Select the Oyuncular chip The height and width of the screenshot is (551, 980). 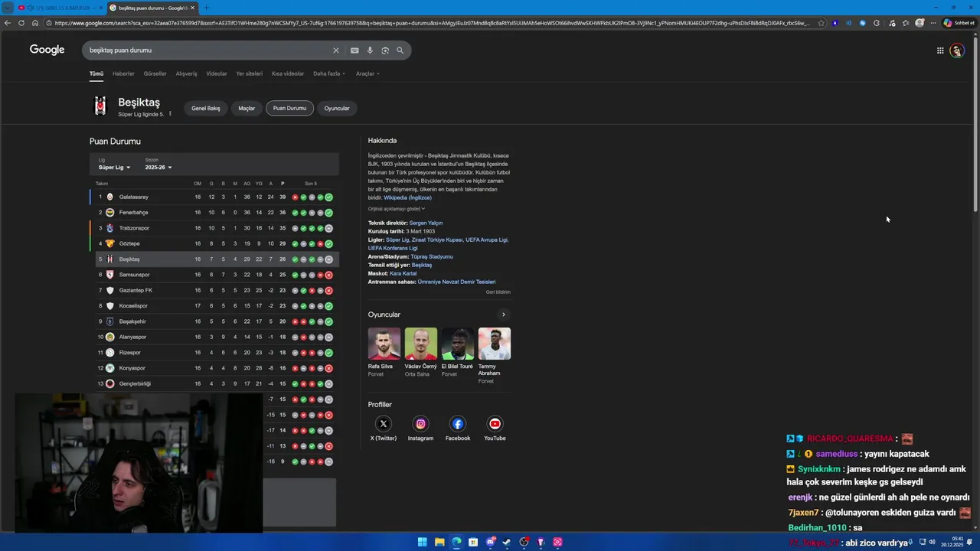click(x=337, y=108)
